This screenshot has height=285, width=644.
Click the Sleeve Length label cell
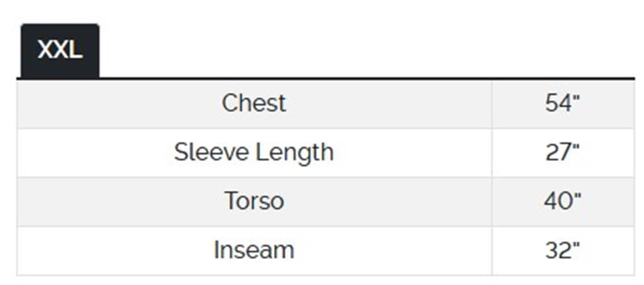pyautogui.click(x=254, y=152)
